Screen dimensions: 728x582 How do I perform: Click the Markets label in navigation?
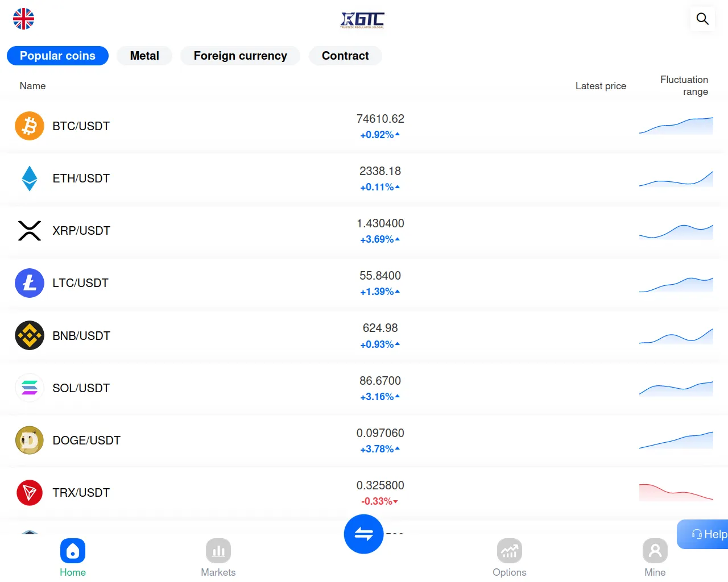pyautogui.click(x=218, y=572)
